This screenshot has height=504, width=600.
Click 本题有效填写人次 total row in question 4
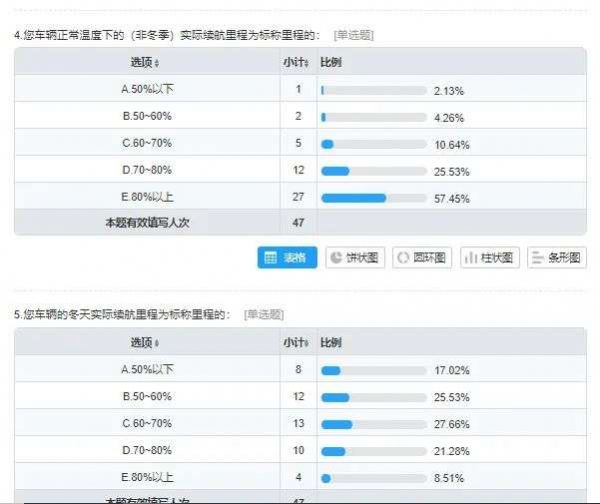coord(147,223)
